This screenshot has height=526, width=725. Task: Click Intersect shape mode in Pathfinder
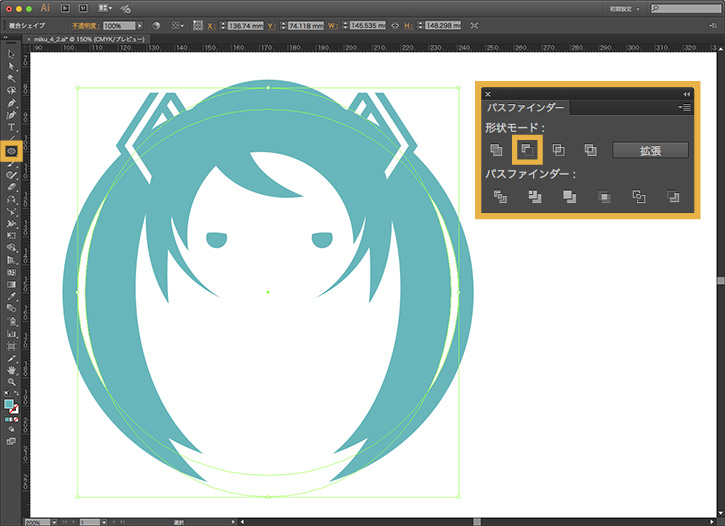tap(559, 150)
